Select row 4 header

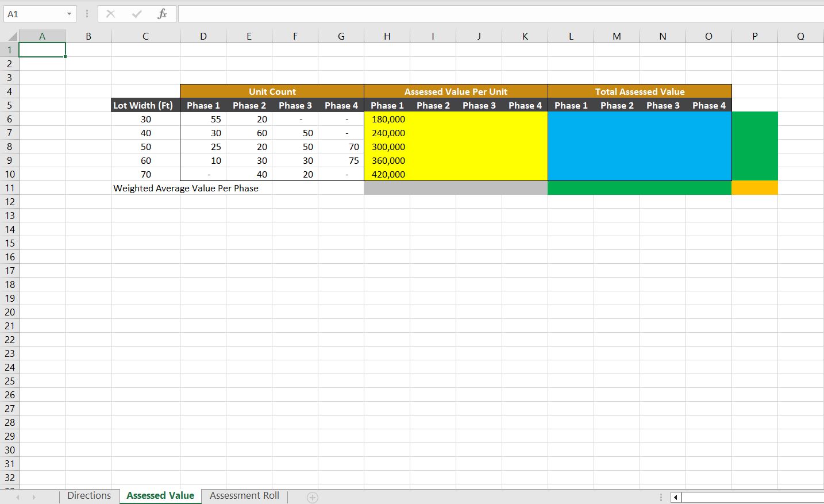click(10, 91)
